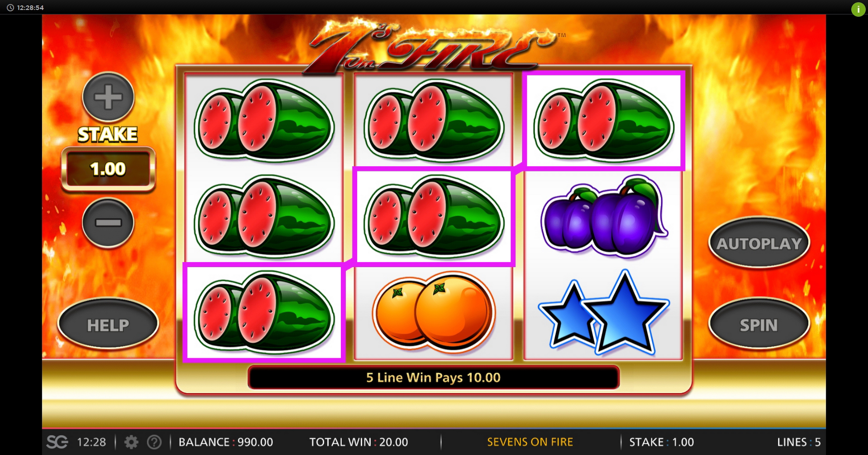The image size is (868, 455).
Task: Click the highlighted watermelon in the third reel
Action: 604,121
